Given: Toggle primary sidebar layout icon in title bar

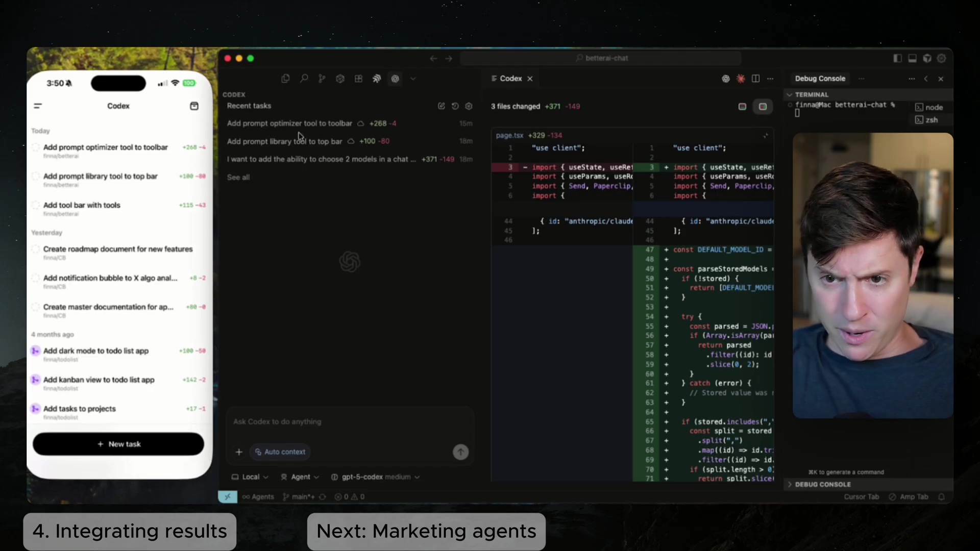Looking at the screenshot, I should [897, 59].
